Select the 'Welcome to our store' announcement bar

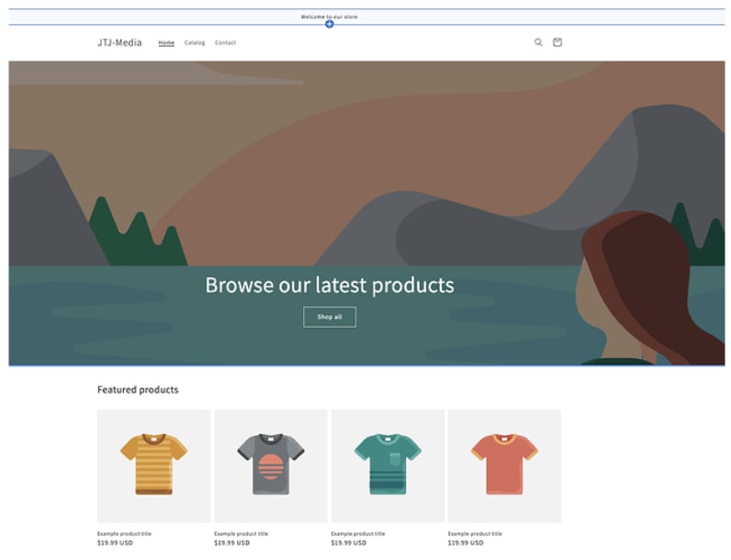(329, 17)
